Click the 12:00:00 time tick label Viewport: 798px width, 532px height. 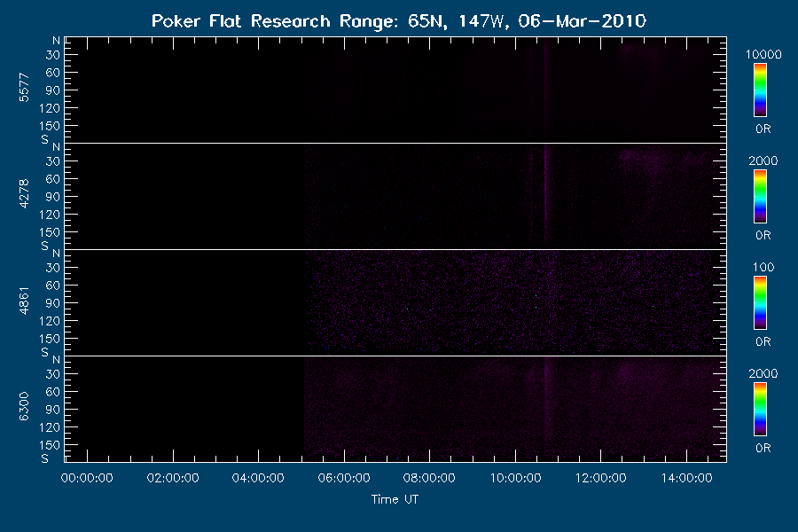coord(601,478)
